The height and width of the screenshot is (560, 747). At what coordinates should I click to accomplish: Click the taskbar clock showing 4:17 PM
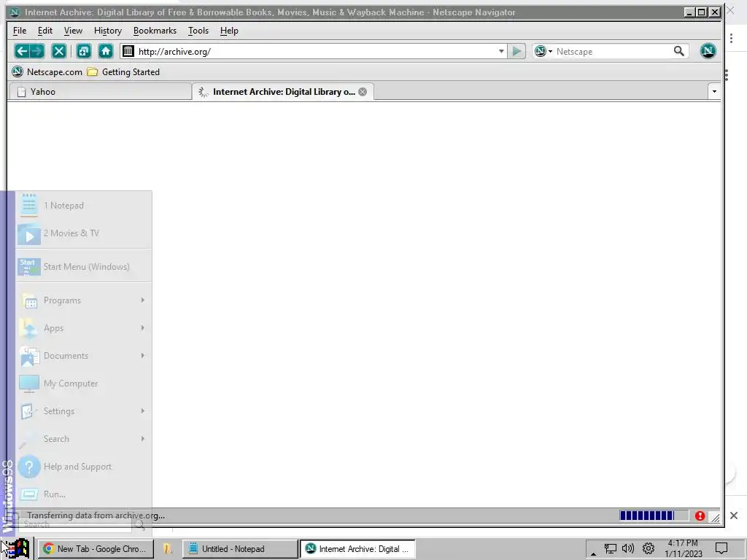point(683,548)
